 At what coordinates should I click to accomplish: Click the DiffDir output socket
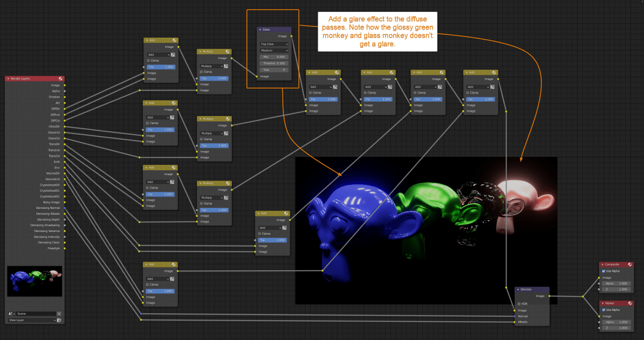point(65,108)
